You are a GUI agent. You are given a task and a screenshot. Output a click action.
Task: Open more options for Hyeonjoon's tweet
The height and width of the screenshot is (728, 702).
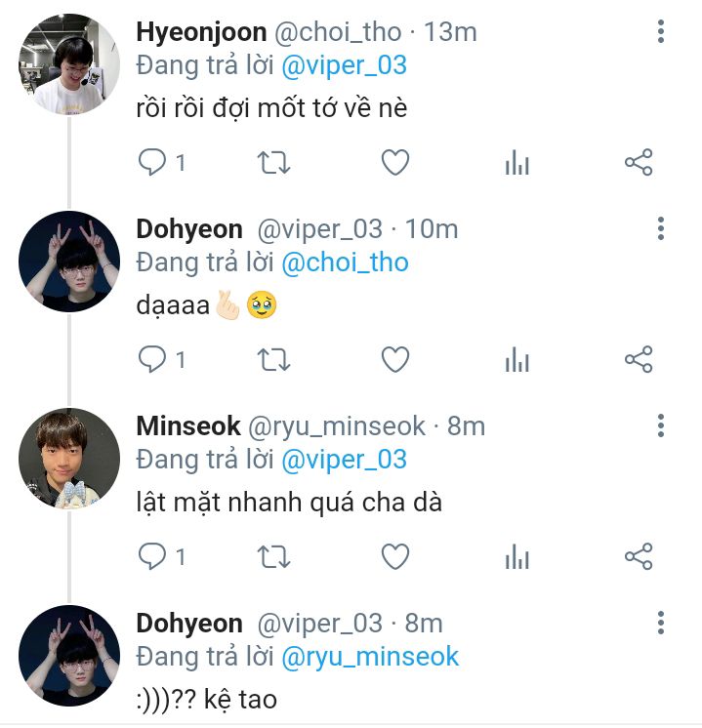(661, 32)
